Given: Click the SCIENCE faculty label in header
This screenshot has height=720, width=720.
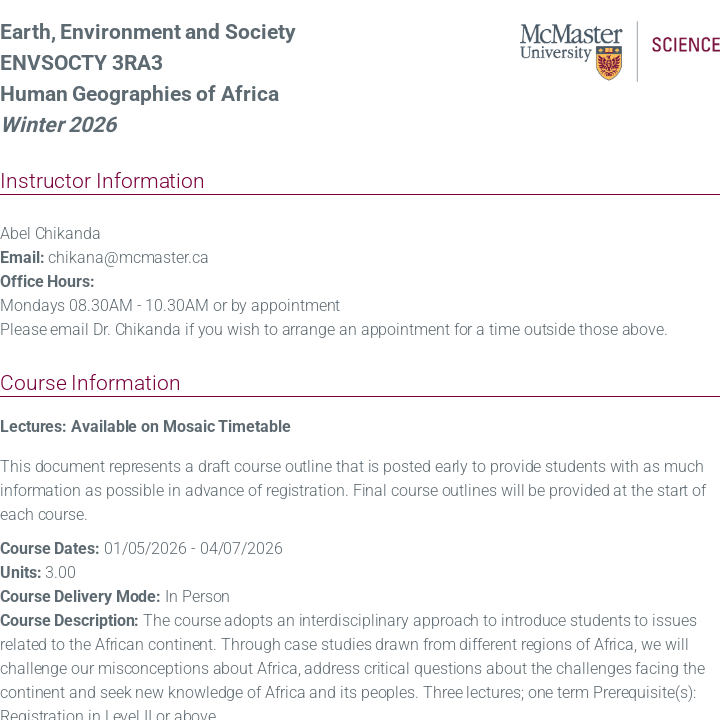Looking at the screenshot, I should 685,45.
